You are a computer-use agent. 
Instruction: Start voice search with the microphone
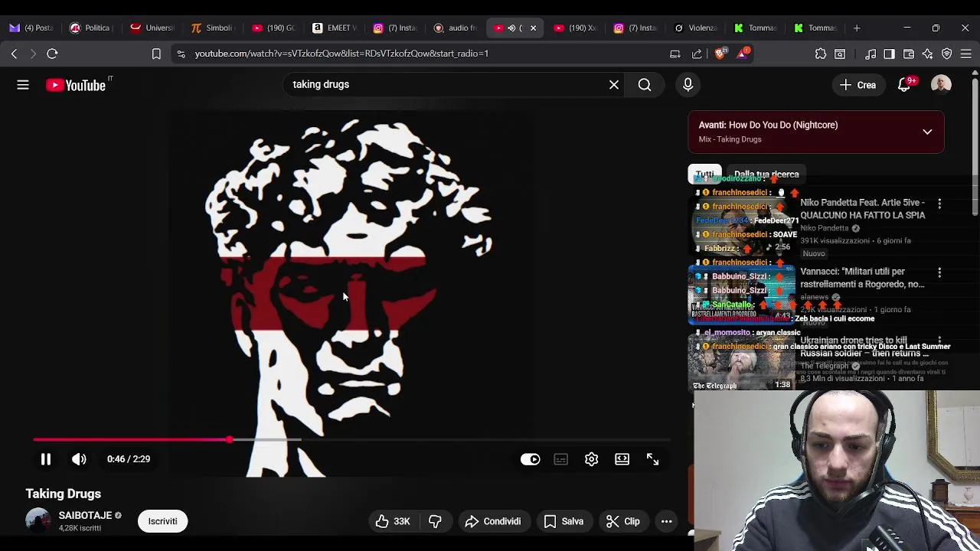point(688,85)
